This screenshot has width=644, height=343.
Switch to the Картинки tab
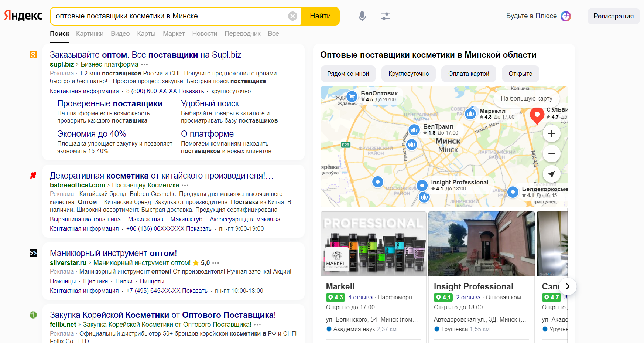(x=90, y=34)
